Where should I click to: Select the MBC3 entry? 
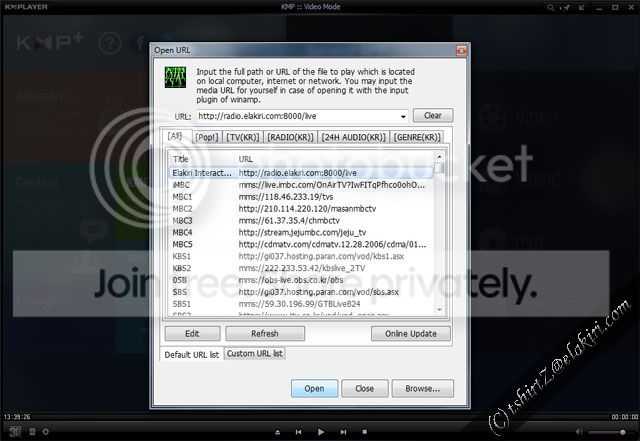pyautogui.click(x=301, y=220)
